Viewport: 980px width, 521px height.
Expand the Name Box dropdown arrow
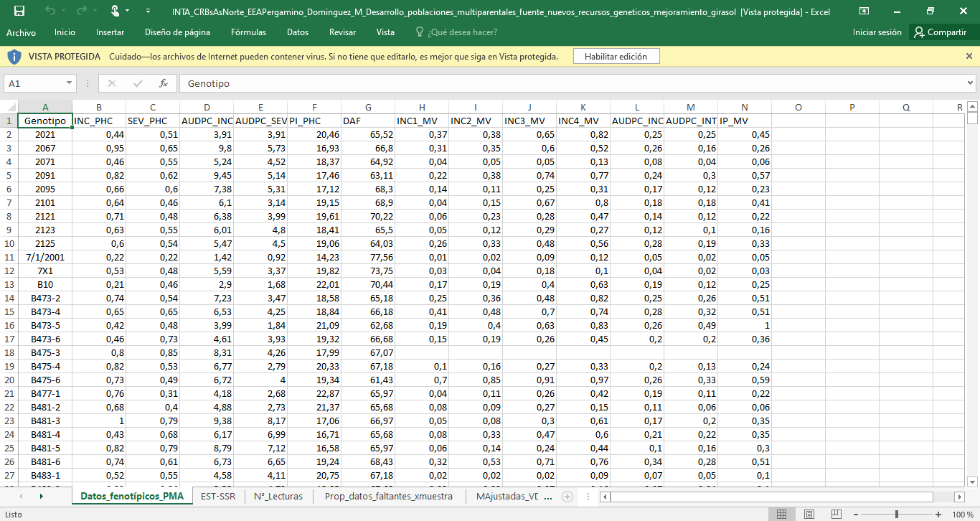(70, 83)
